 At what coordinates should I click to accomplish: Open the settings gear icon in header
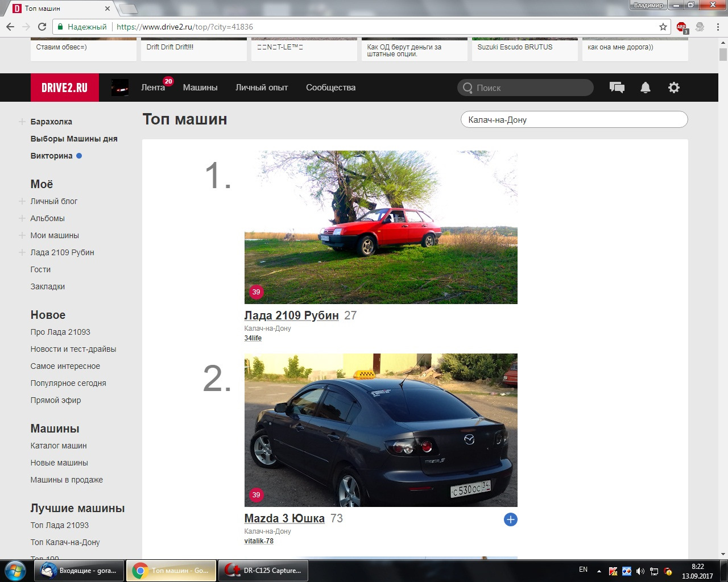click(674, 88)
